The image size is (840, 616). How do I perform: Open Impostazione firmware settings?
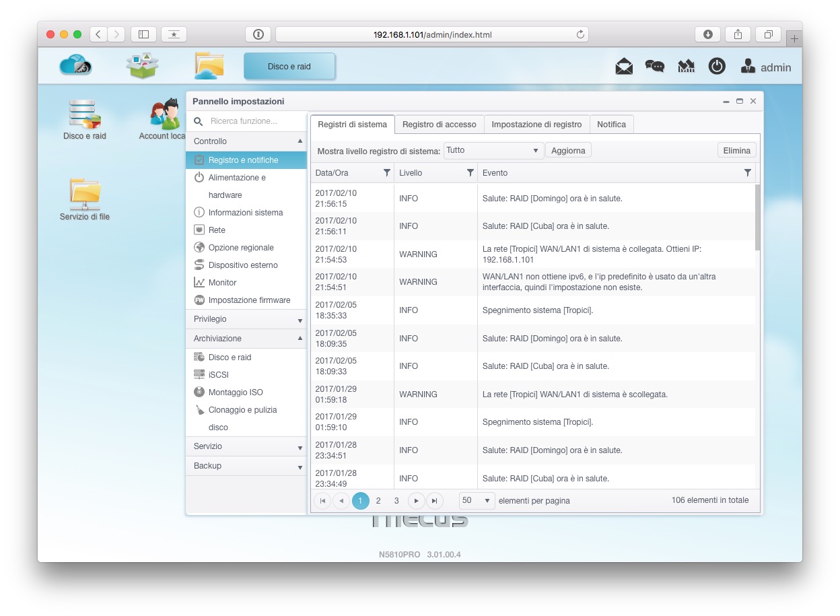tap(246, 300)
